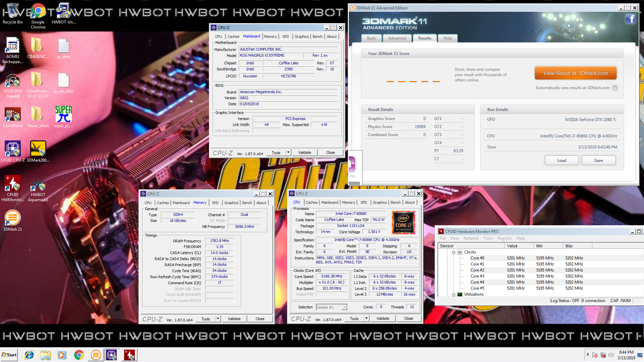Open CloneDrive 02-17-12-07 folder
The image size is (644, 362).
pyautogui.click(x=38, y=85)
